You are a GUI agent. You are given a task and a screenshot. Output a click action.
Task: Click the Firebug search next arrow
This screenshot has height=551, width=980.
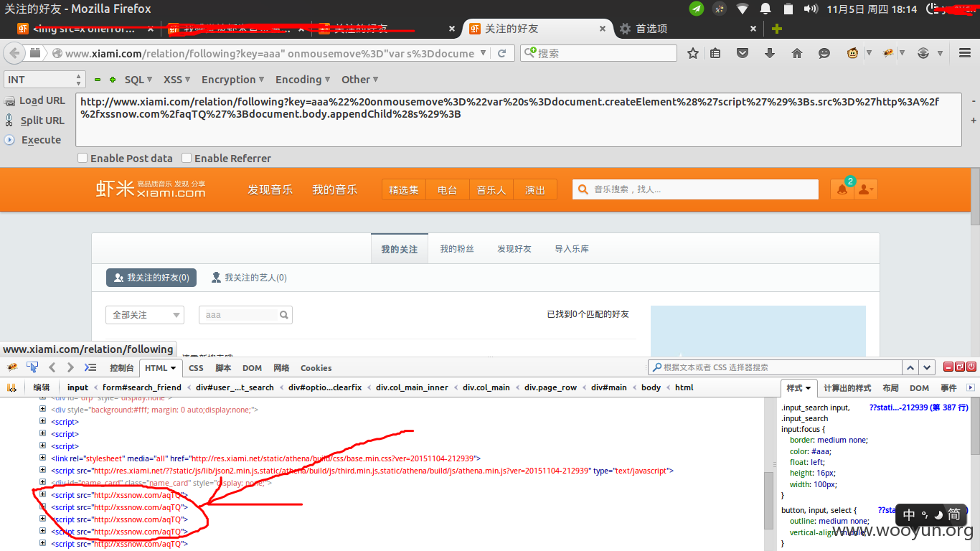[x=927, y=367]
